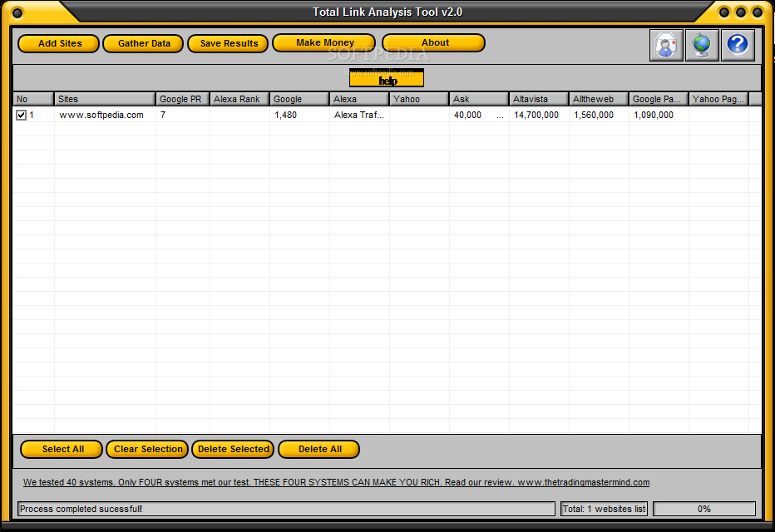
Task: Open the globe website icon
Action: [702, 45]
